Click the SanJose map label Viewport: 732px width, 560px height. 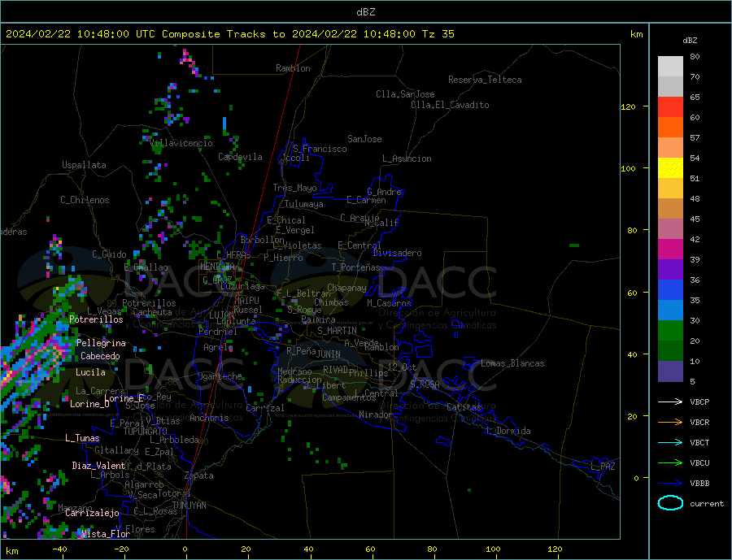(364, 139)
